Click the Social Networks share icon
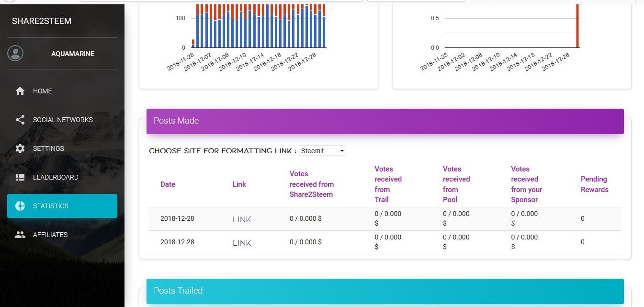 pyautogui.click(x=20, y=120)
